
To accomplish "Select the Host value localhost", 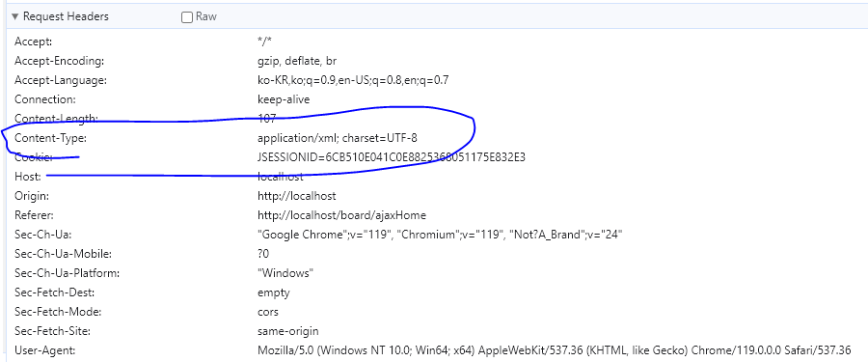I will coord(281,178).
